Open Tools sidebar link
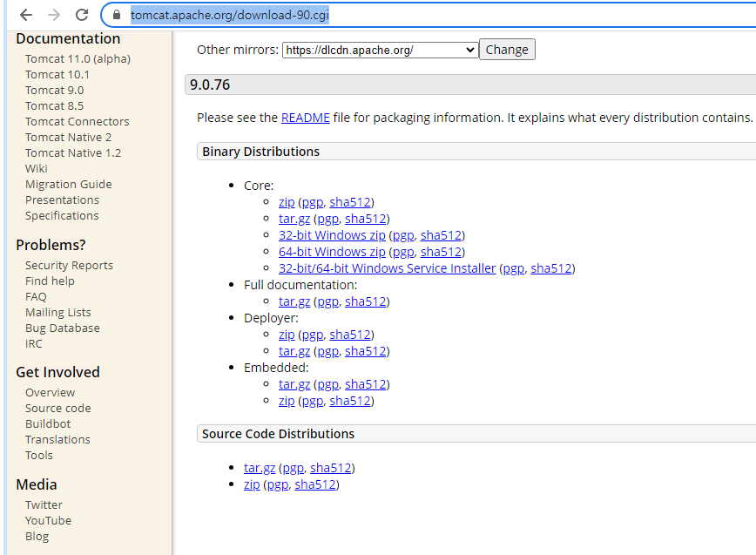Screen dimensions: 756x555 coord(39,455)
